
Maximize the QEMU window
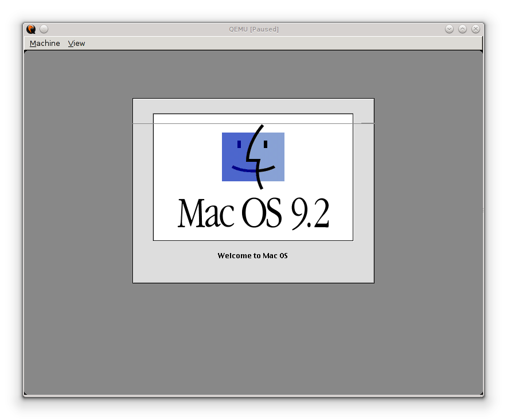click(462, 29)
